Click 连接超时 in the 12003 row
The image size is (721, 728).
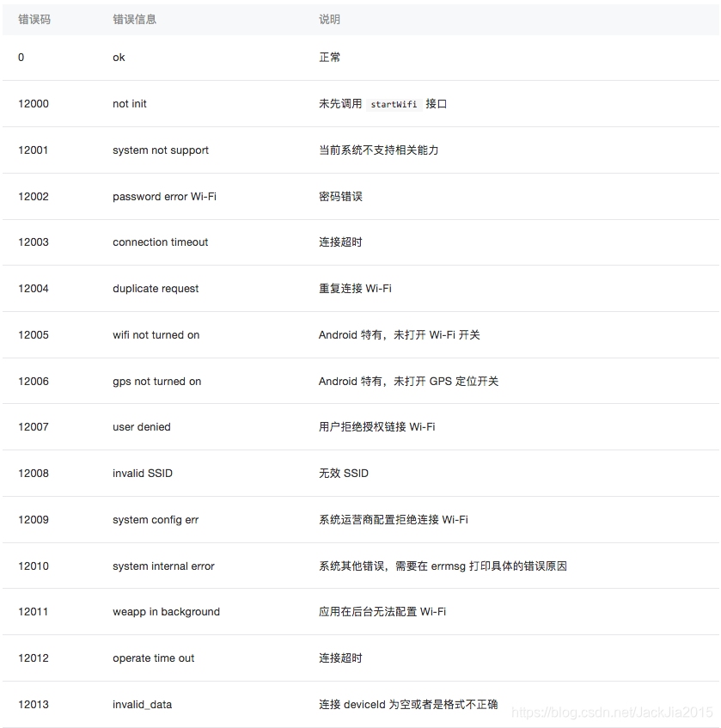pyautogui.click(x=341, y=242)
